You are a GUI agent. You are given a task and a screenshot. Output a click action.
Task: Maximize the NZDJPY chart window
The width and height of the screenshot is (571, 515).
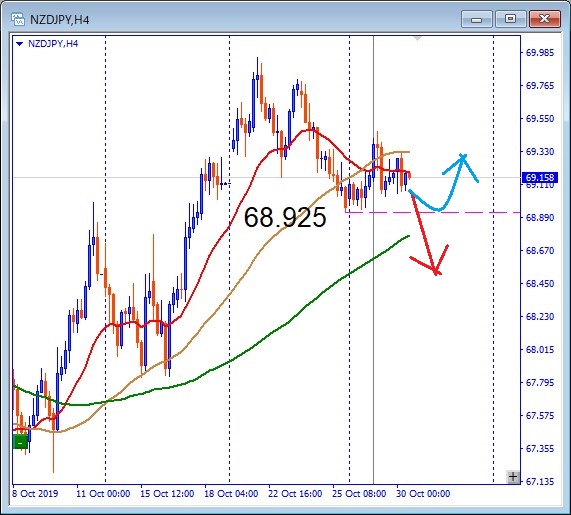point(510,19)
